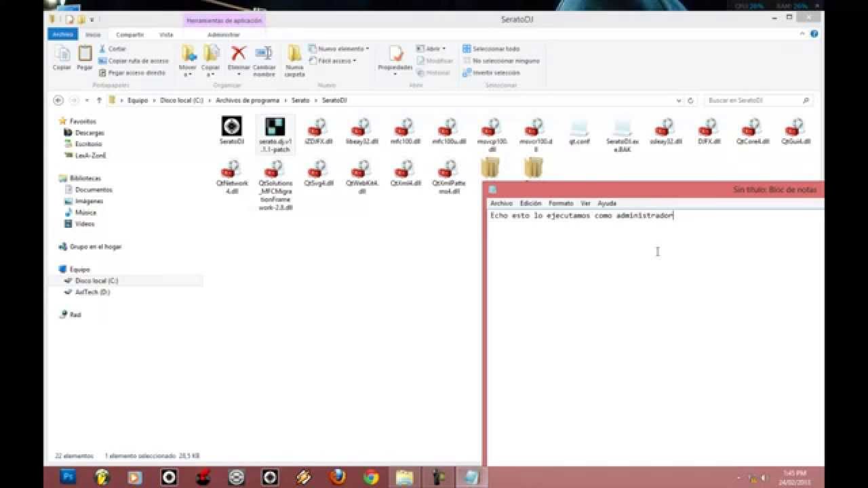The width and height of the screenshot is (868, 488).
Task: Click the File Explorer taskbar icon
Action: pos(404,477)
